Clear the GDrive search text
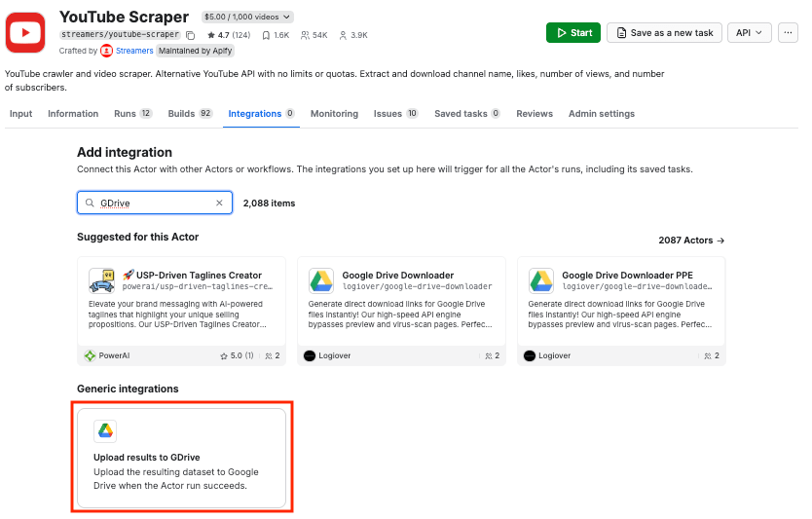812x519 pixels. coord(220,204)
